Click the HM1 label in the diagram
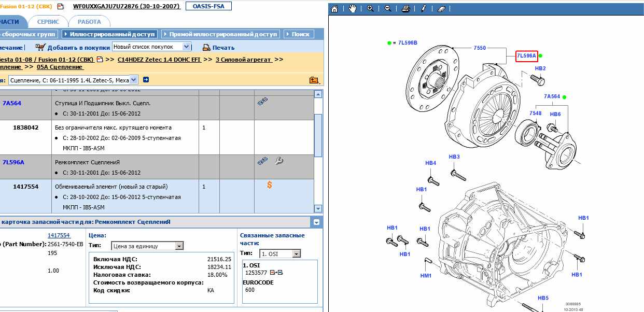This screenshot has height=312, width=644. [426, 276]
